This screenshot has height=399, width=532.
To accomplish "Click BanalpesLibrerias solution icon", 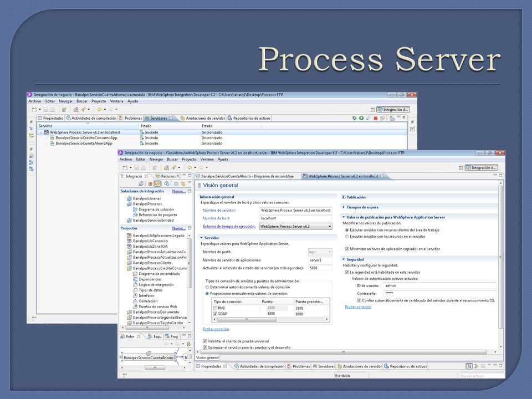I will pos(129,198).
